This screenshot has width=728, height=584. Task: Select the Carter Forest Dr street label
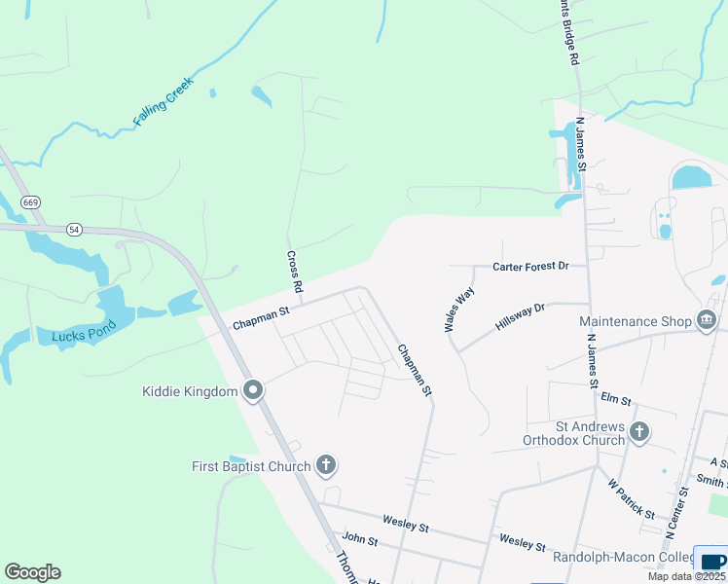(530, 266)
